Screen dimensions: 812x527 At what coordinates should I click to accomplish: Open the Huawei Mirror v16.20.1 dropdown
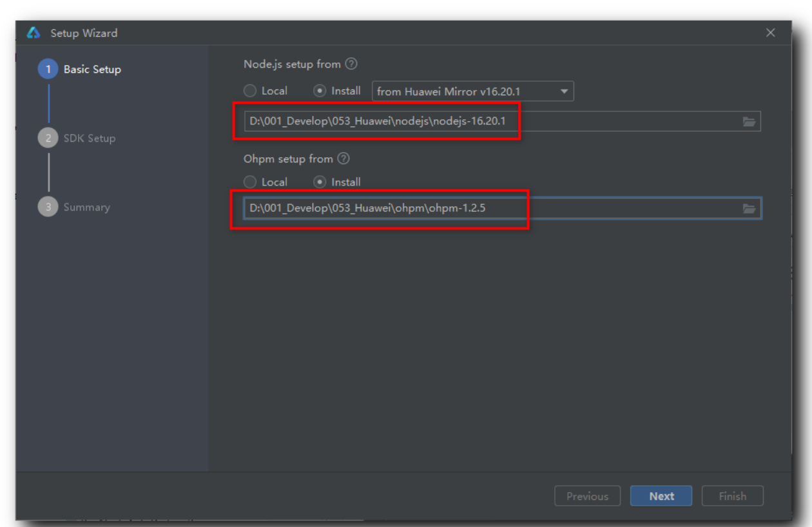point(473,91)
